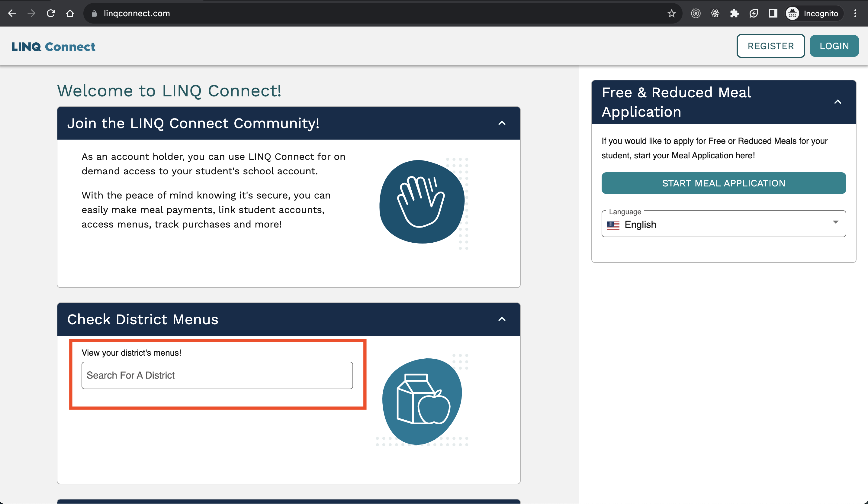868x504 pixels.
Task: Click START MEAL APPLICATION button
Action: click(723, 183)
